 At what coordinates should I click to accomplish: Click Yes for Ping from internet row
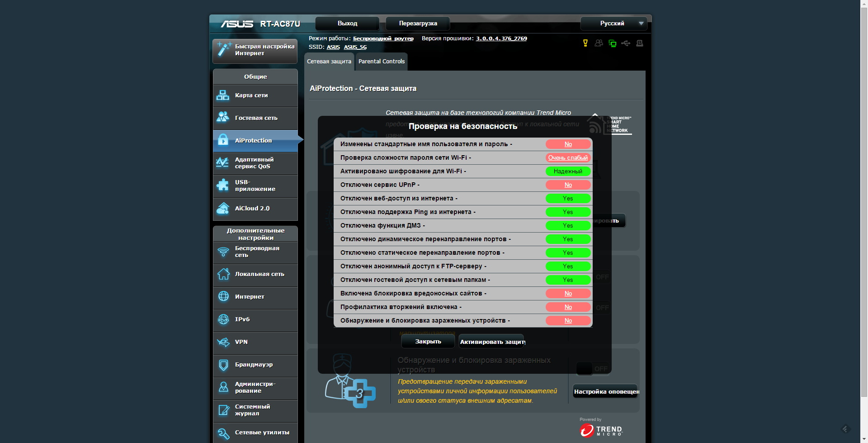pos(568,212)
